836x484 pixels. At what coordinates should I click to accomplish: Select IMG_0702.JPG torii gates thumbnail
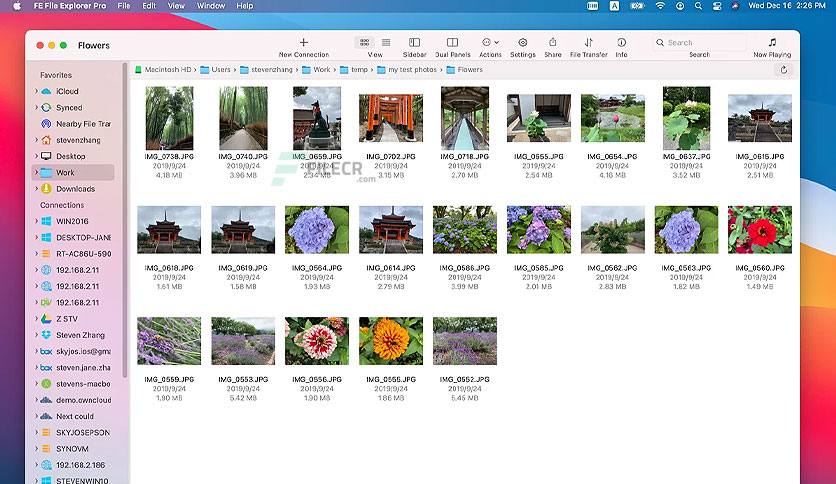click(x=391, y=118)
